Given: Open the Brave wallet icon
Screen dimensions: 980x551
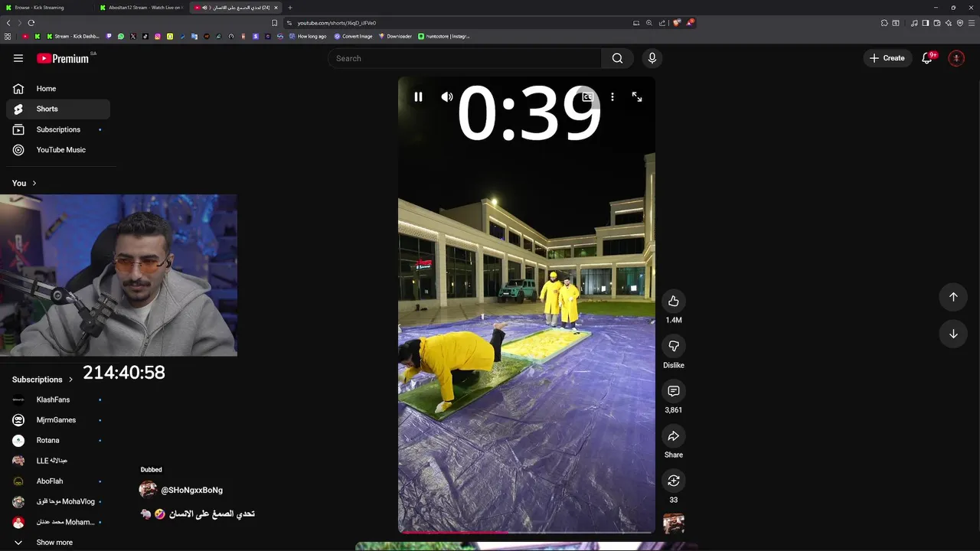Looking at the screenshot, I should click(936, 23).
